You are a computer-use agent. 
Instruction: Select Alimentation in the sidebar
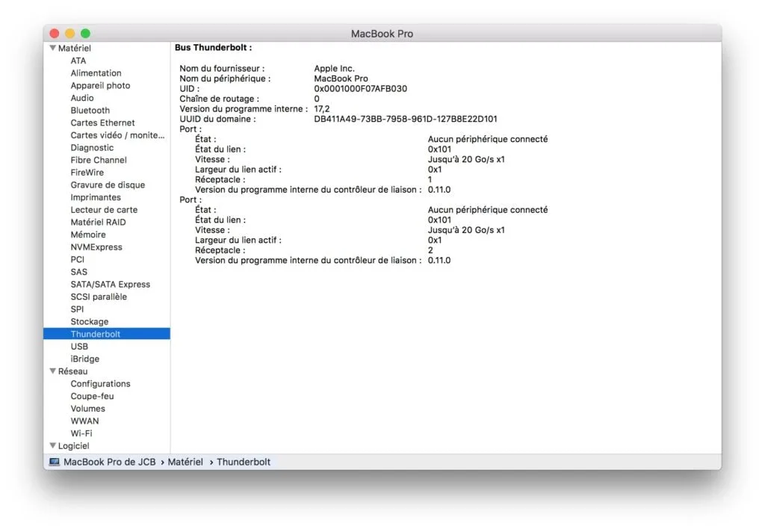click(96, 72)
